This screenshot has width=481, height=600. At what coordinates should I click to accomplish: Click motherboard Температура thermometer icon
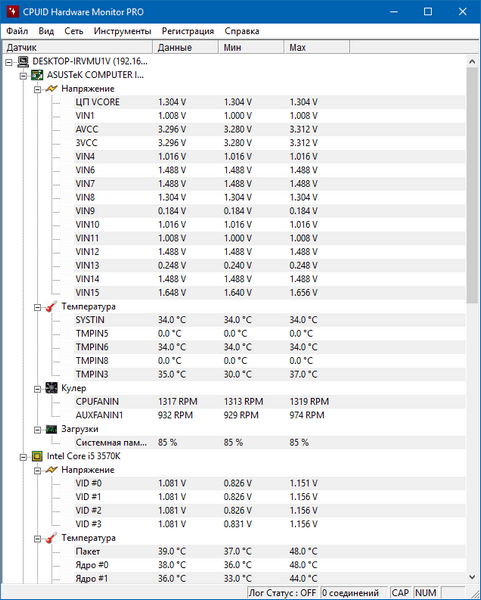point(52,307)
